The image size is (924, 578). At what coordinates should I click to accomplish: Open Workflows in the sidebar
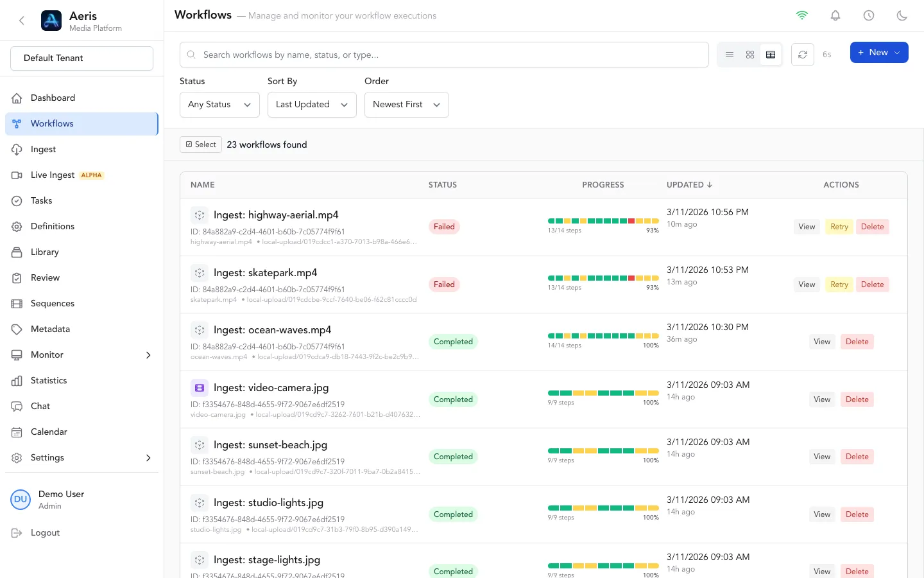81,123
